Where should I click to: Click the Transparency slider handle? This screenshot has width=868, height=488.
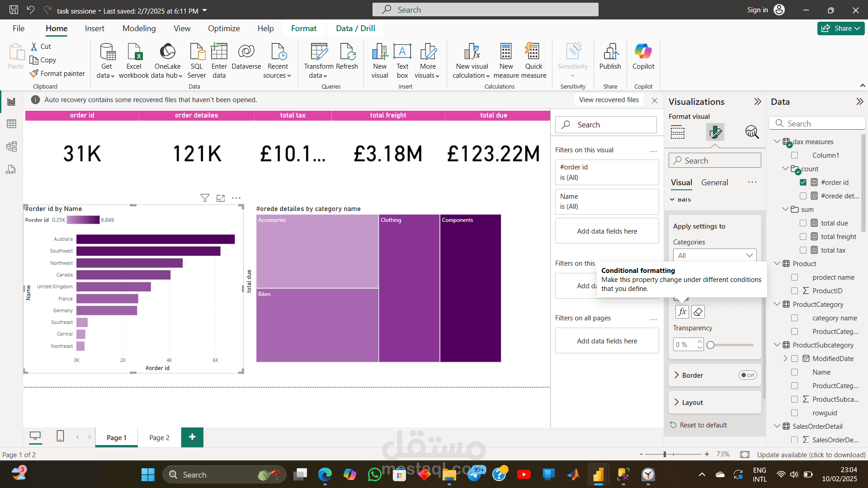(710, 345)
